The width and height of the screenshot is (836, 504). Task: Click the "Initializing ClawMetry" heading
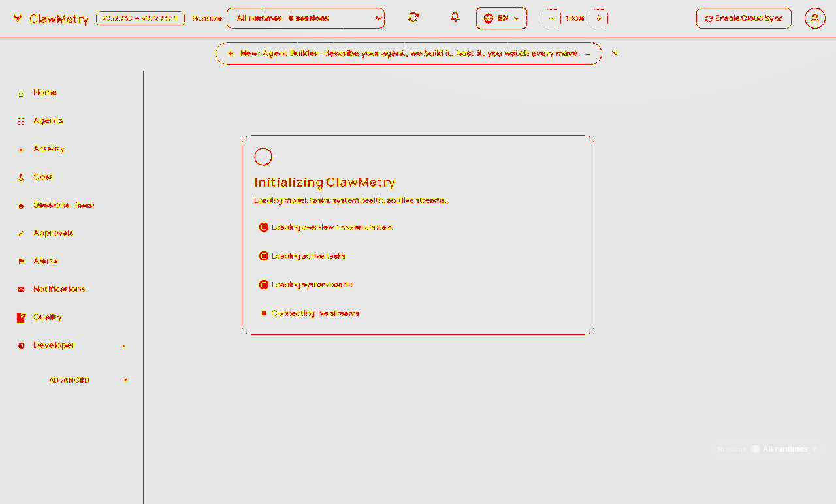point(325,183)
